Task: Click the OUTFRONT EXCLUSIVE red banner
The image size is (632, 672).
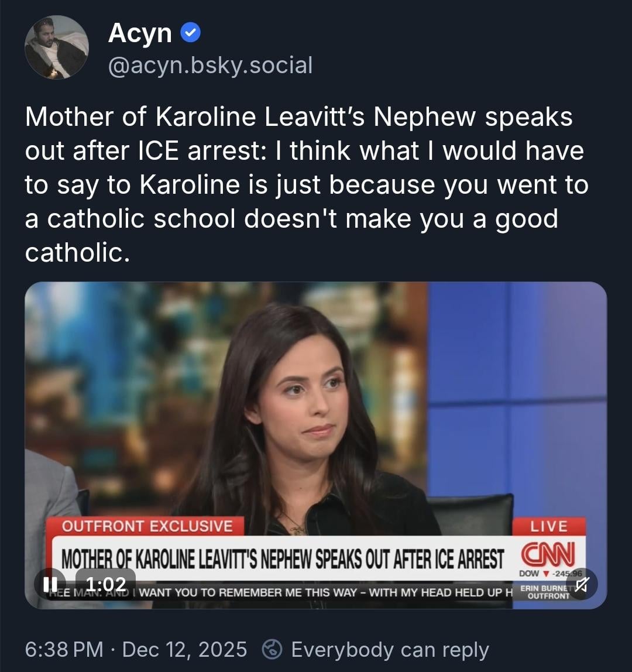Action: [x=146, y=526]
